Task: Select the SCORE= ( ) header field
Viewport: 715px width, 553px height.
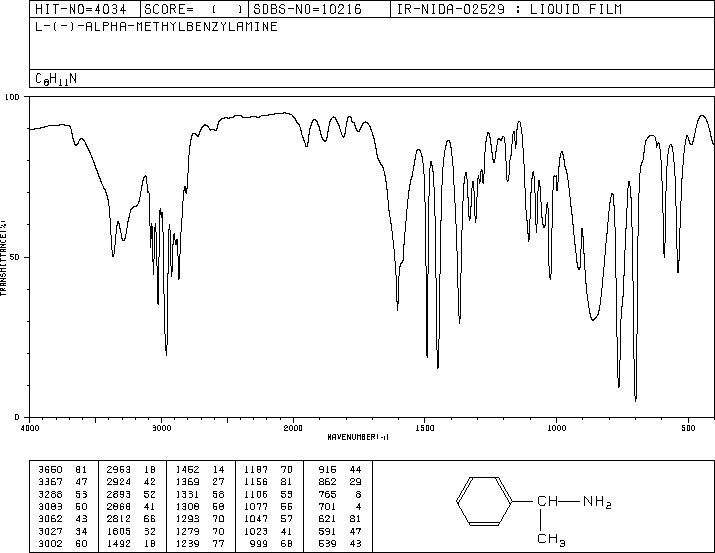Action: tap(194, 9)
